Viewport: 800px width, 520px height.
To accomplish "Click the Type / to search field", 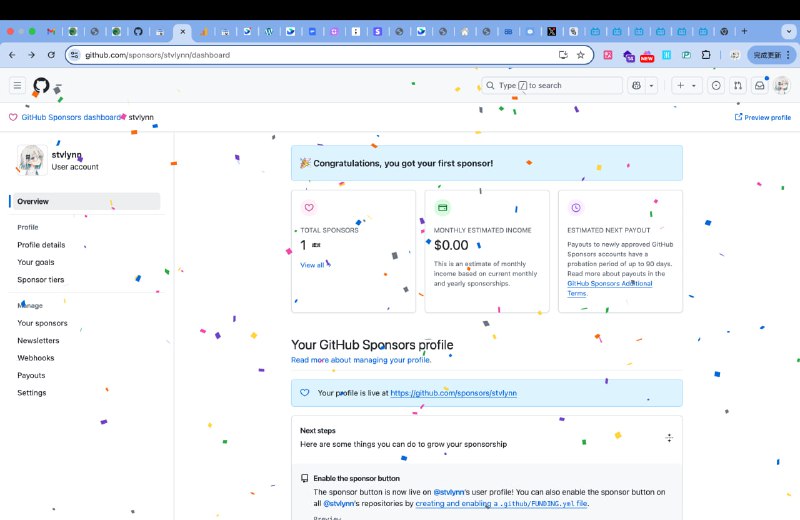I will (540, 86).
